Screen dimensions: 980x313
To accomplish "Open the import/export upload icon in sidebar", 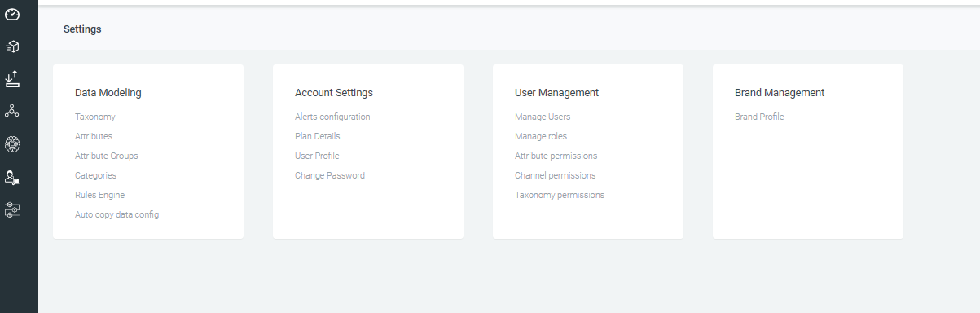I will [12, 78].
